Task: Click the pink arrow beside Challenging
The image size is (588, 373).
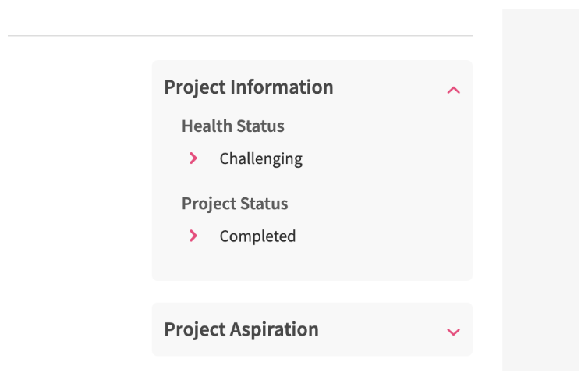Action: tap(193, 158)
